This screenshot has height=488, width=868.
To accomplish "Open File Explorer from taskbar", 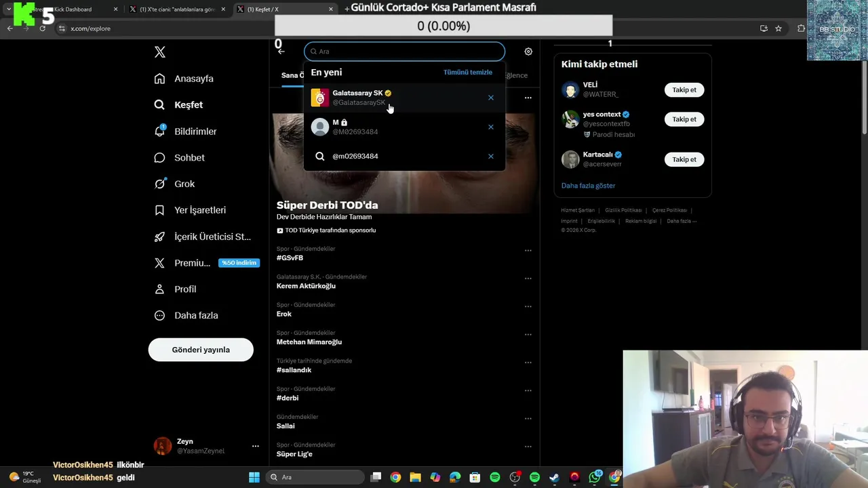I will click(415, 477).
